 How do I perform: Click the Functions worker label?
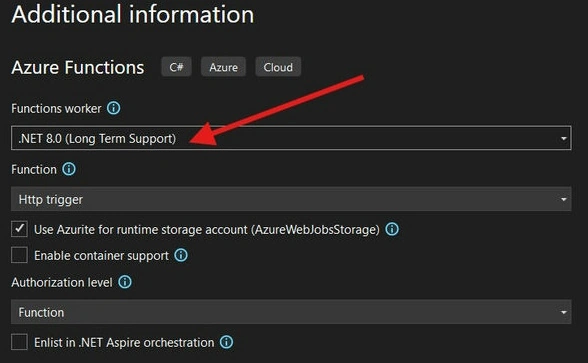(x=56, y=109)
